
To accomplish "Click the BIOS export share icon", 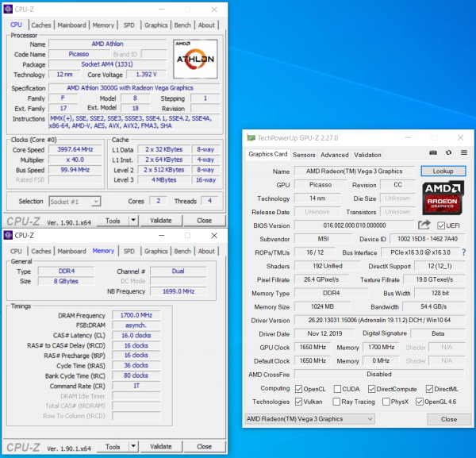I will coord(424,225).
